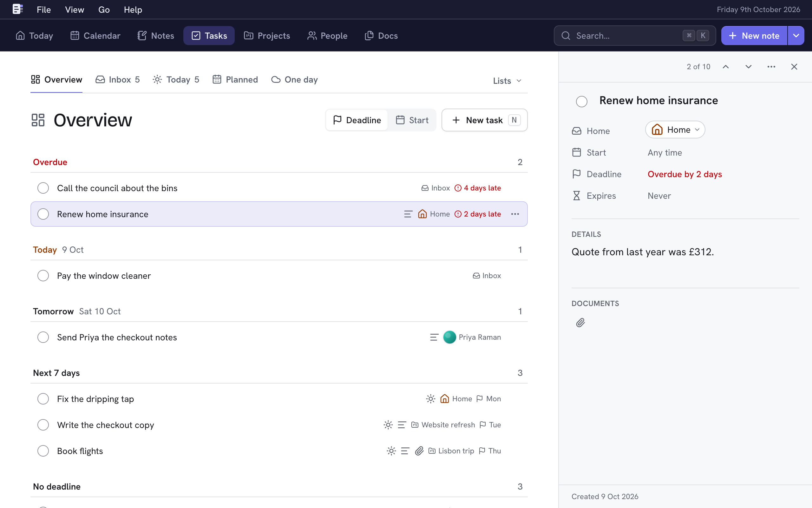The height and width of the screenshot is (508, 812).
Task: Click the sun icon on Fix the dripping tap
Action: pos(430,398)
